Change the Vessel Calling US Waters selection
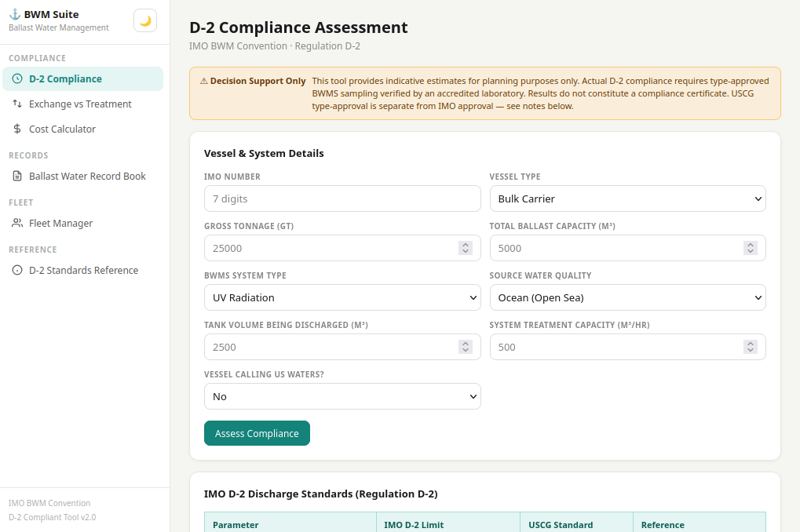This screenshot has width=800, height=532. (x=342, y=396)
